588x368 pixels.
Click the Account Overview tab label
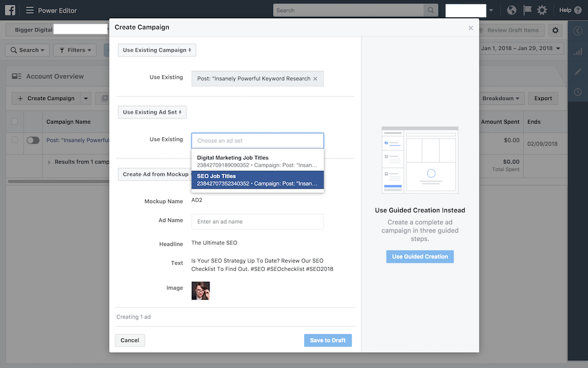[55, 76]
